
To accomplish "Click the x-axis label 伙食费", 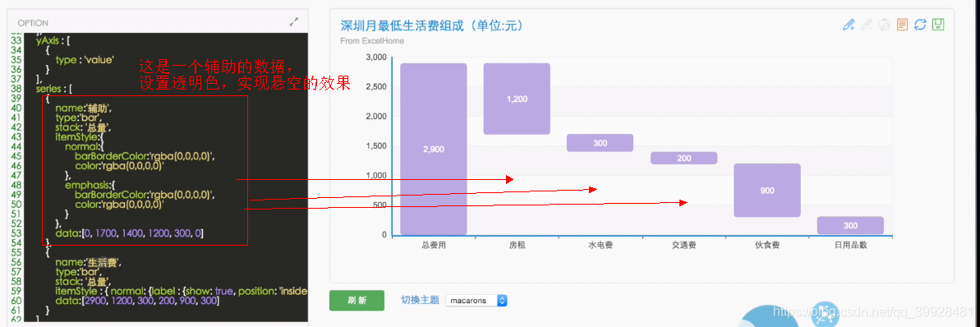I will [767, 245].
